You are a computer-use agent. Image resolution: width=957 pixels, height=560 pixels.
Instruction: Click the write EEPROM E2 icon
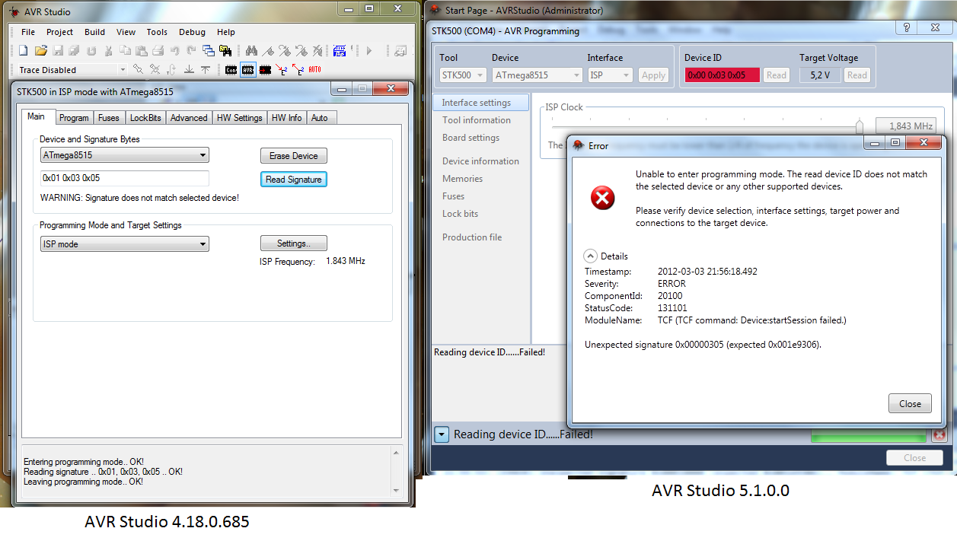pos(283,68)
